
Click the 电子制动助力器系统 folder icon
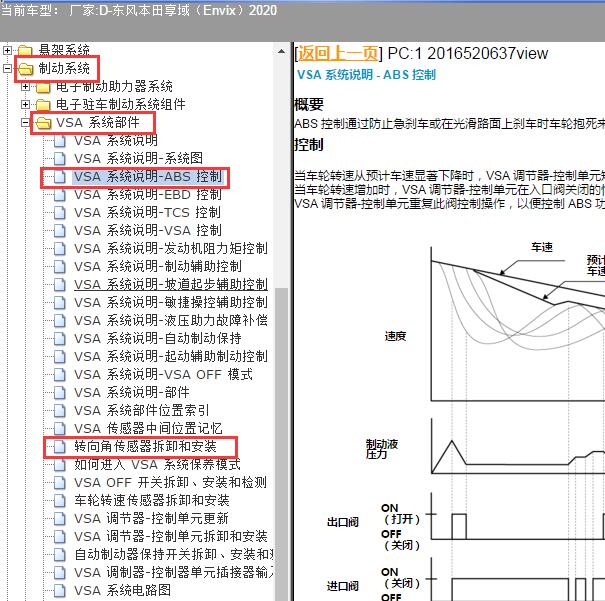pyautogui.click(x=43, y=87)
